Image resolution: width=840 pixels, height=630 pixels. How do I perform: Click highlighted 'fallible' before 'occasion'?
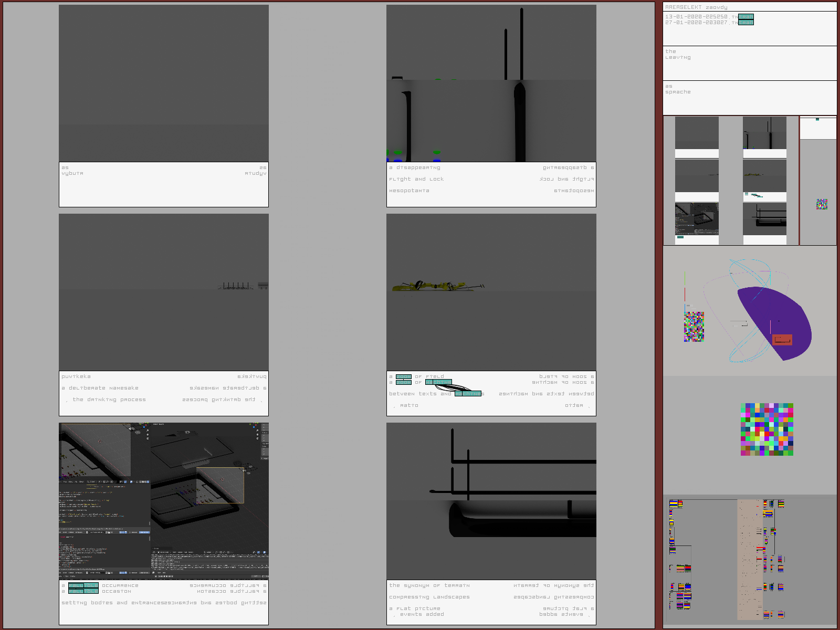tap(83, 591)
